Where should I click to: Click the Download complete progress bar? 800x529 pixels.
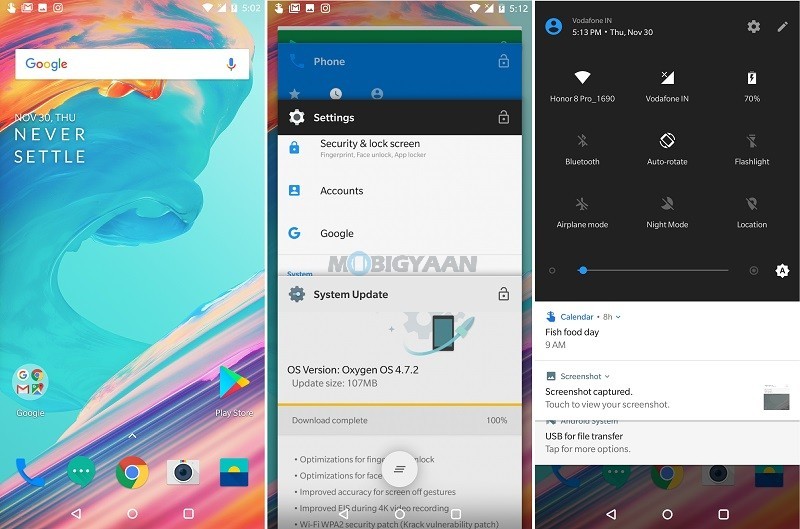pos(399,420)
